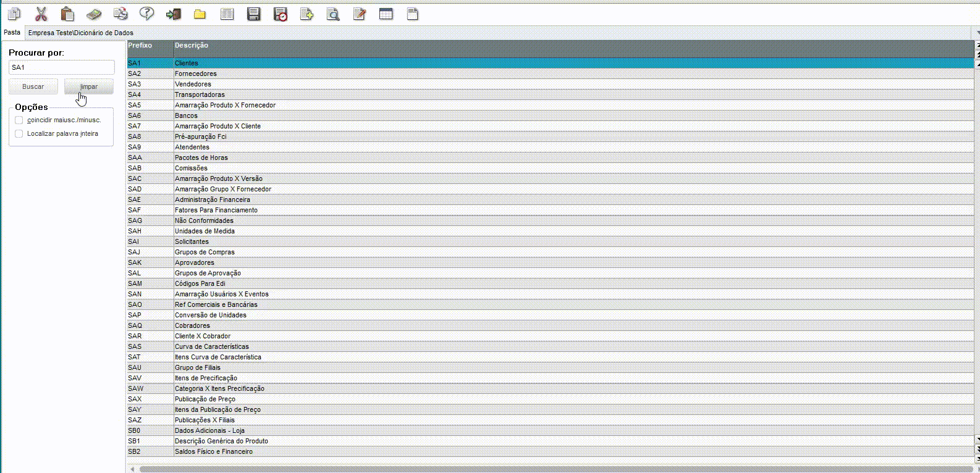Click the Cobradores row
This screenshot has height=473, width=980.
click(x=551, y=325)
